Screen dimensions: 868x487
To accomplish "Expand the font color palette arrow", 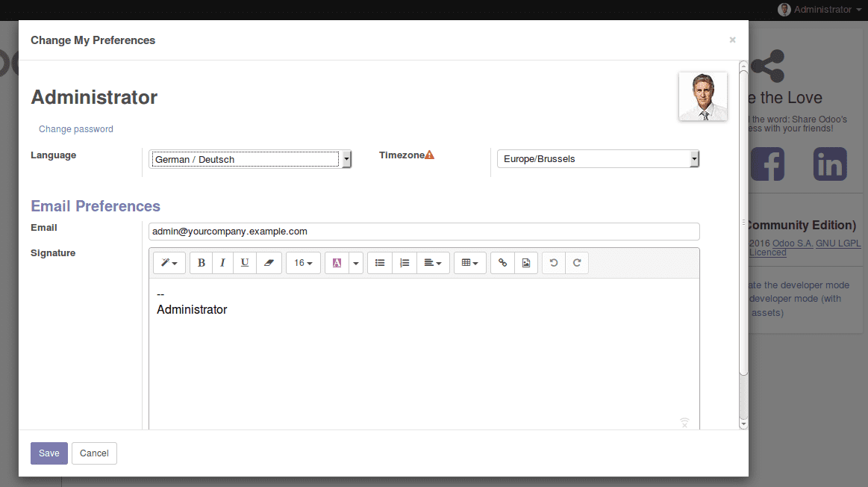I will point(356,263).
